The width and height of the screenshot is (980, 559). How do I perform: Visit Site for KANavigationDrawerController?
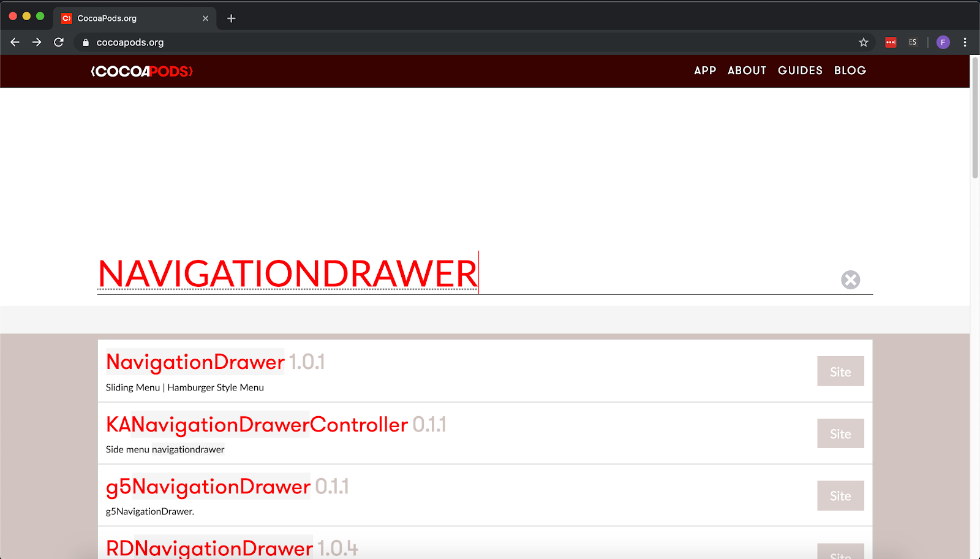[x=840, y=433]
